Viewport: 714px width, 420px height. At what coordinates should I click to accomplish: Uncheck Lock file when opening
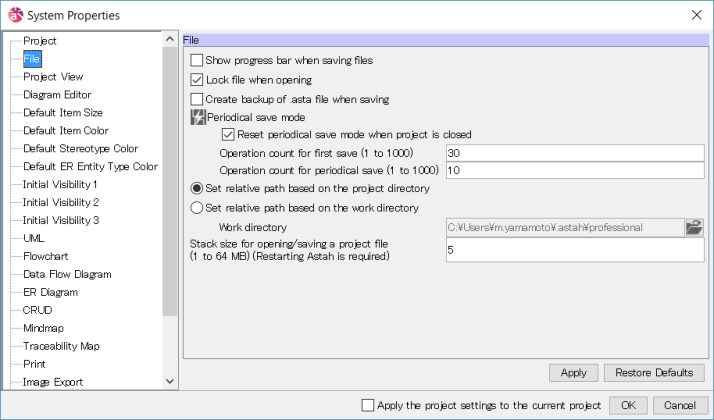coord(197,79)
